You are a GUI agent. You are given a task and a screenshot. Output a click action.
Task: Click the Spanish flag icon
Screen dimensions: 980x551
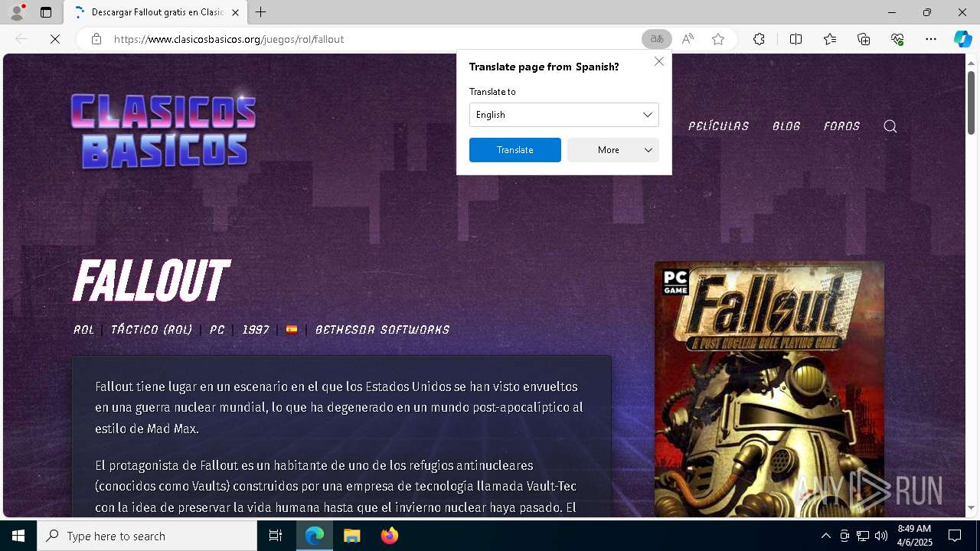[292, 329]
